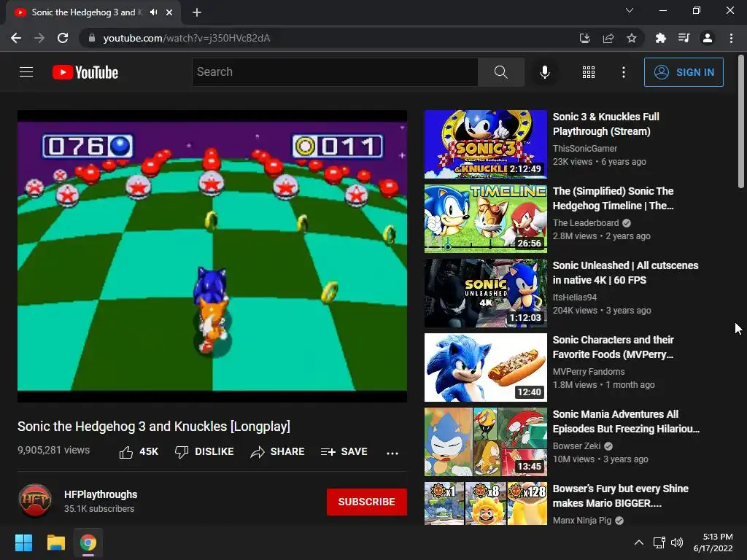Reload the page
This screenshot has height=560, width=747.
(63, 38)
